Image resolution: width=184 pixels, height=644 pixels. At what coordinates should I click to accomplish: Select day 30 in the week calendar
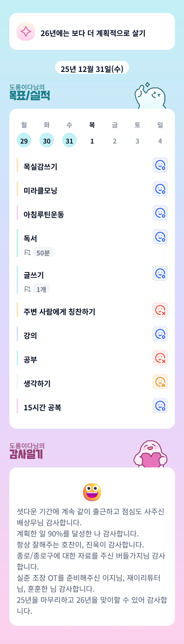point(47,140)
